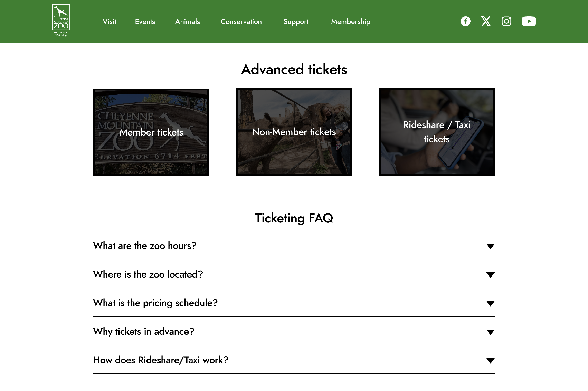Click 'How does Rideshare/Taxi work?' text
The width and height of the screenshot is (588, 391).
pyautogui.click(x=161, y=360)
